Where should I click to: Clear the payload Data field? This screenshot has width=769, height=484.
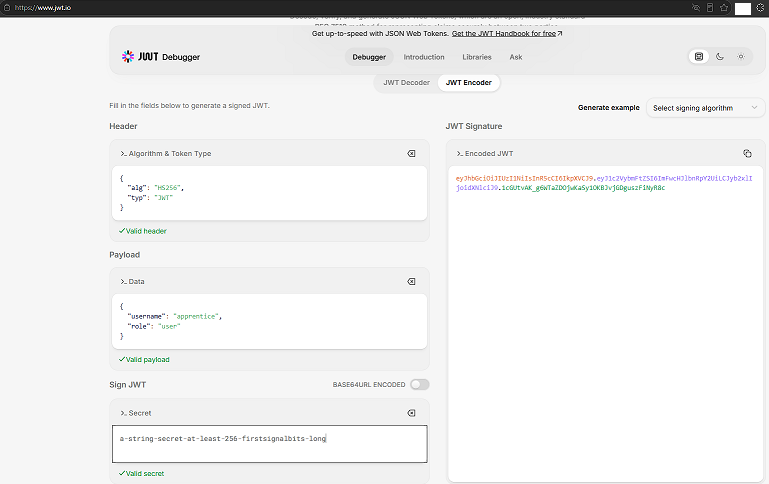point(411,281)
